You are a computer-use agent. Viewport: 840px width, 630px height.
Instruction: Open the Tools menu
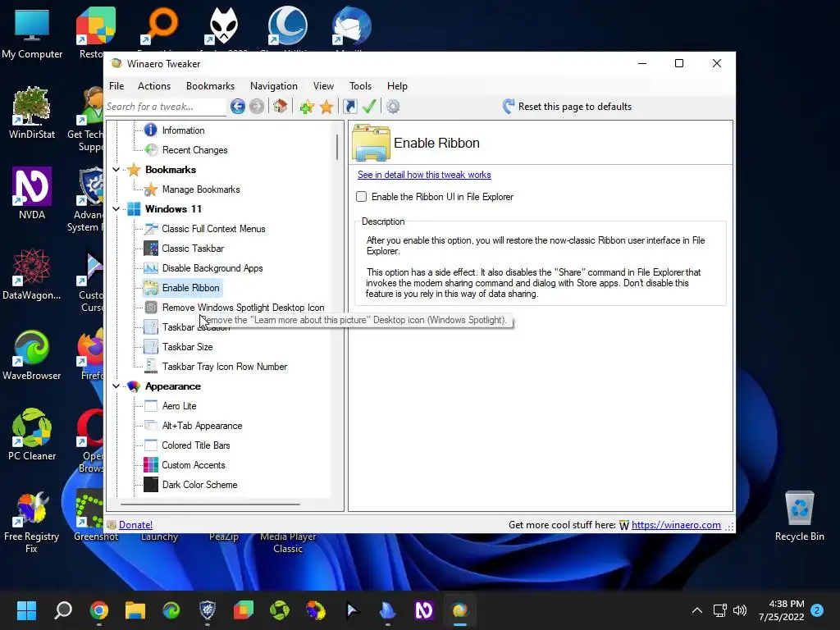(361, 85)
